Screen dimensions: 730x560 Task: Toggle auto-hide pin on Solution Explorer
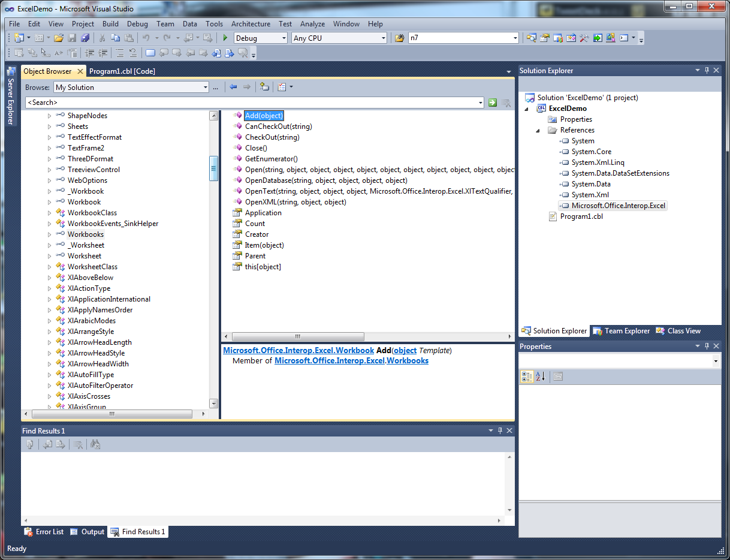[707, 70]
